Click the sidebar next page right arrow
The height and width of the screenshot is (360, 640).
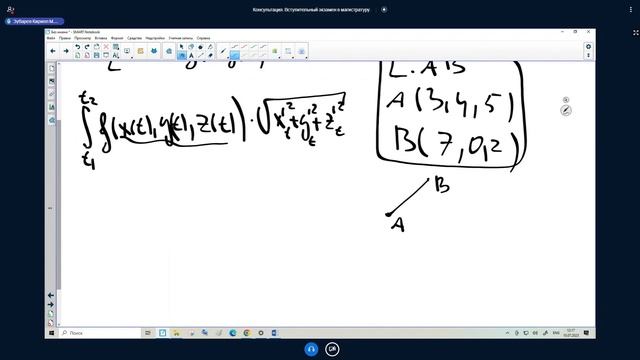[x=51, y=304]
